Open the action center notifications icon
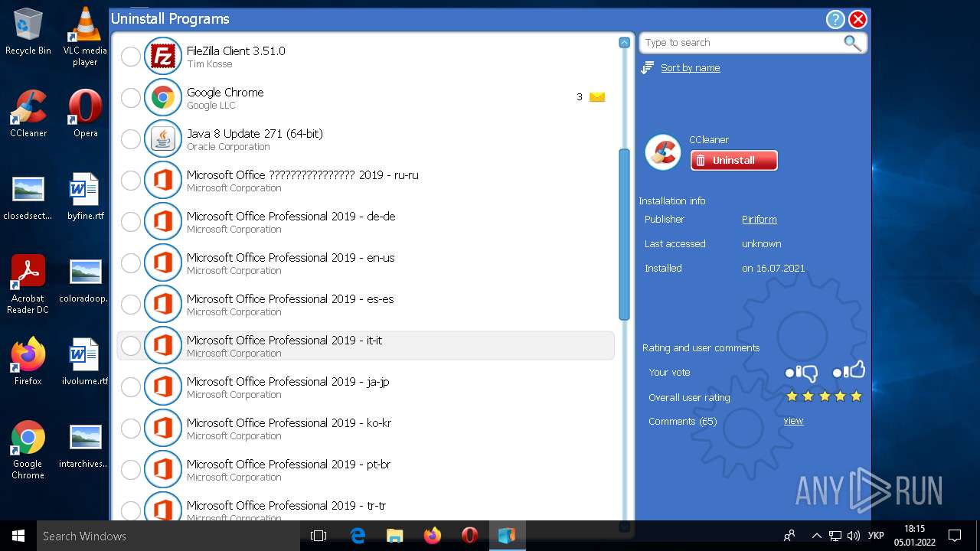The image size is (980, 551). [955, 536]
